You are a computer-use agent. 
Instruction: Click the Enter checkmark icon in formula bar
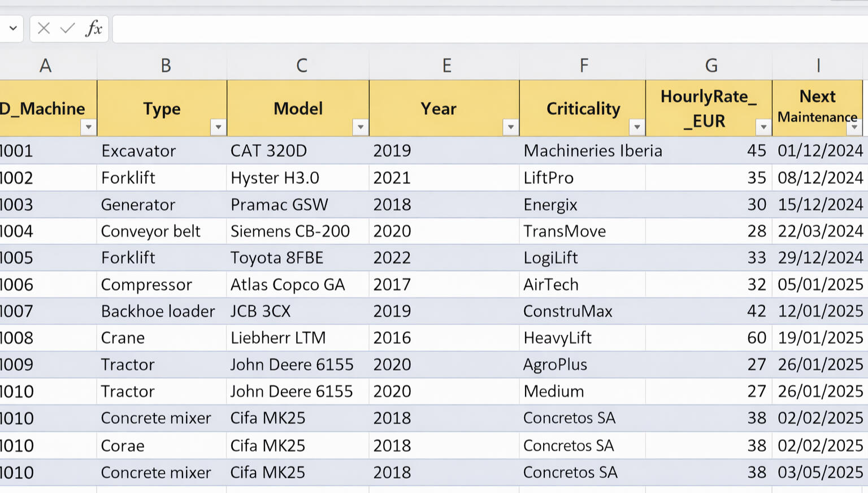point(66,28)
